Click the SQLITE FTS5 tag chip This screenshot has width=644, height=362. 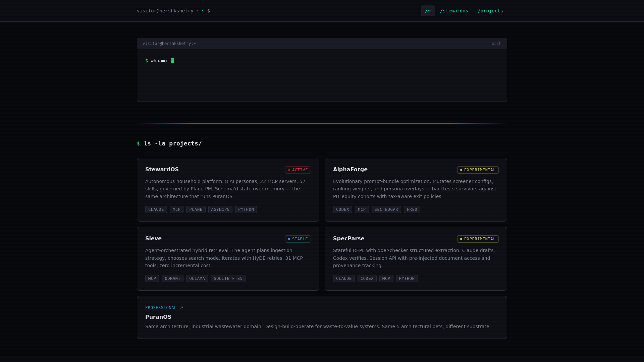(228, 279)
